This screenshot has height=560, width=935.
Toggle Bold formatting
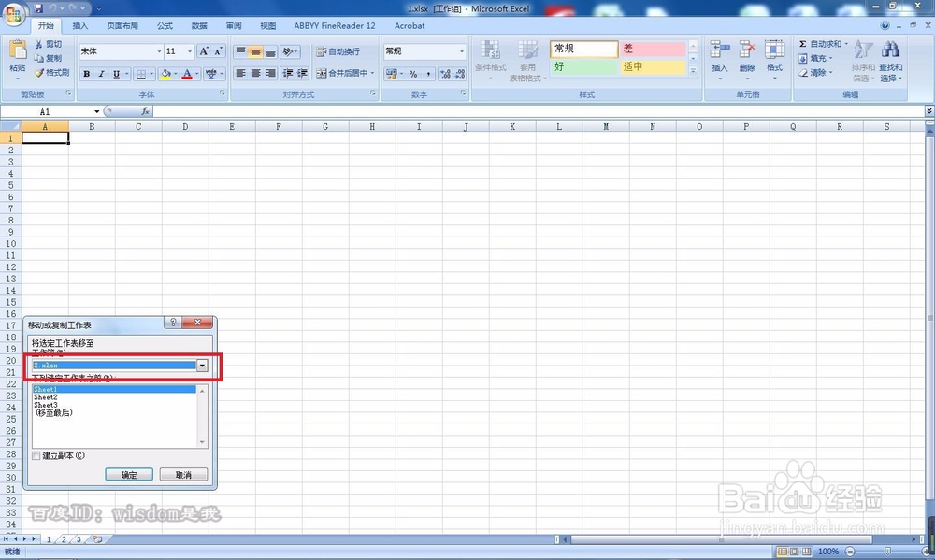click(86, 74)
